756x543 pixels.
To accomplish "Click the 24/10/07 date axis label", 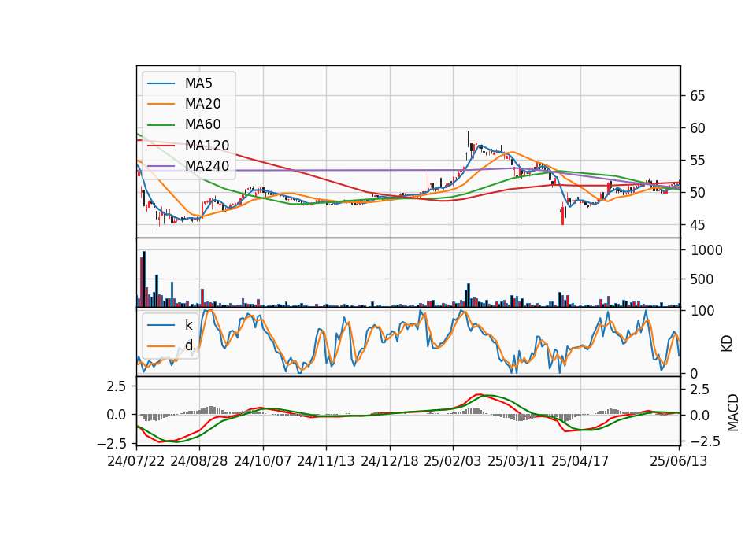I will coord(263,461).
